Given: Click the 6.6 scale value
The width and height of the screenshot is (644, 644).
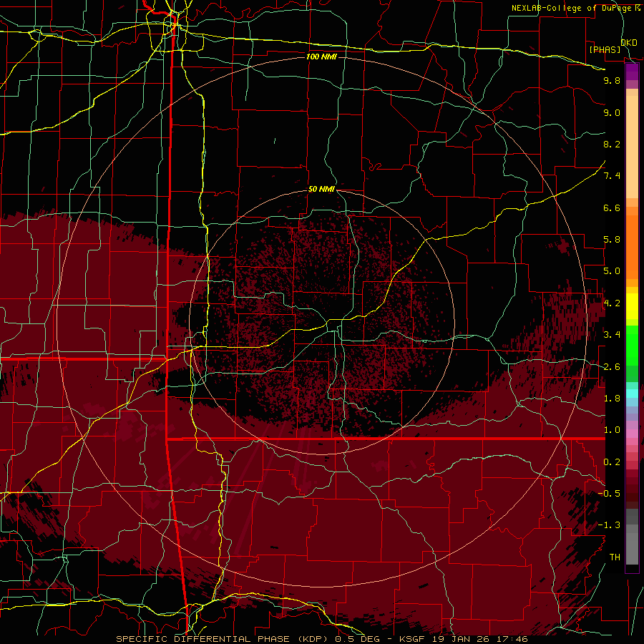Looking at the screenshot, I should pos(612,208).
